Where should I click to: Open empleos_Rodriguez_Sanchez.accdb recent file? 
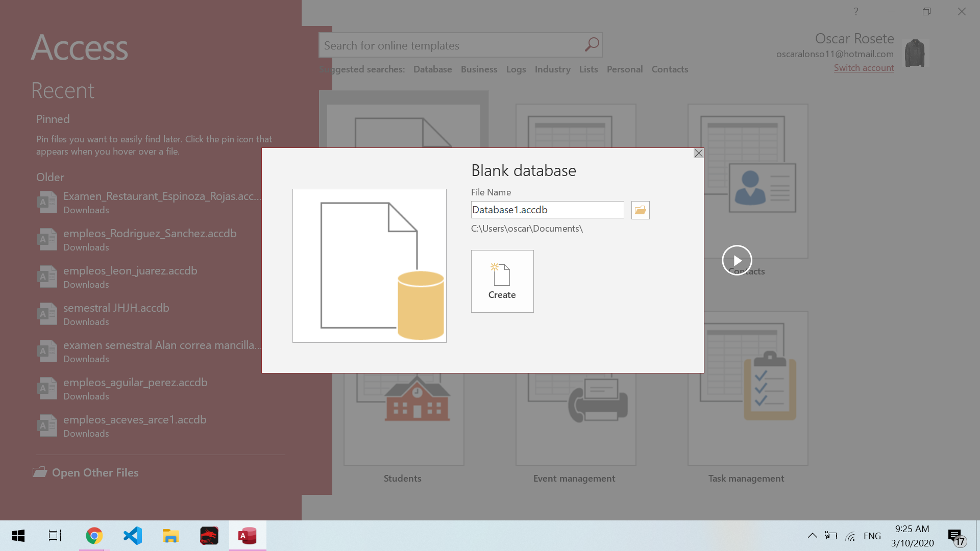tap(150, 234)
